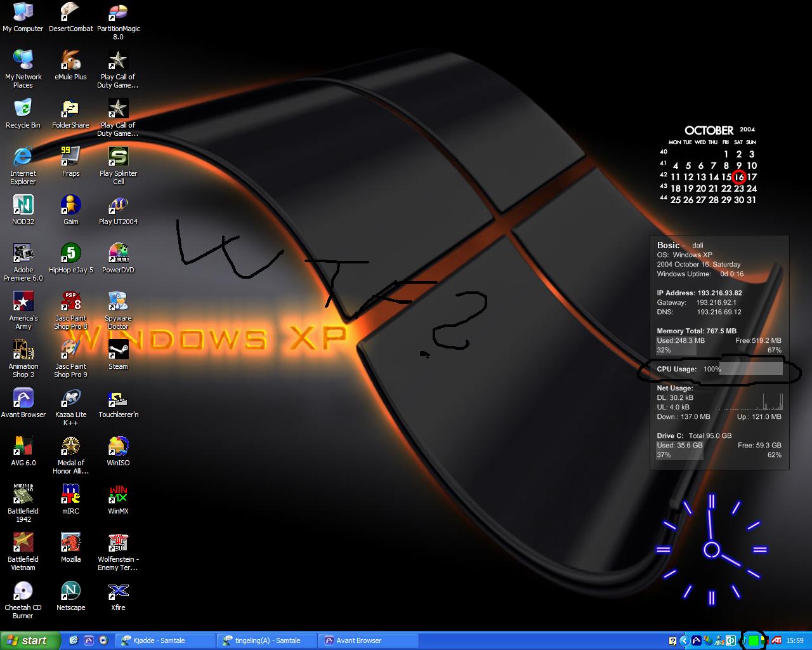Select Play UT2004 shortcut
812x650 pixels.
click(x=118, y=210)
